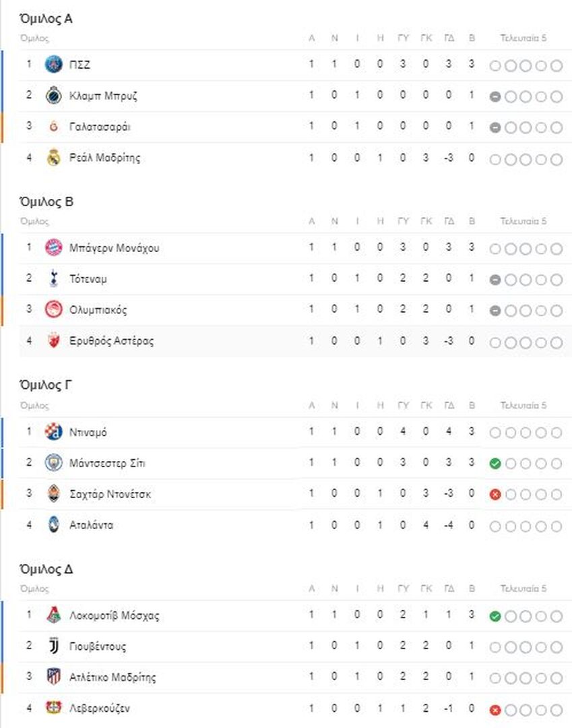Select the Tottenham cockerel icon
The height and width of the screenshot is (728, 572).
(x=54, y=278)
